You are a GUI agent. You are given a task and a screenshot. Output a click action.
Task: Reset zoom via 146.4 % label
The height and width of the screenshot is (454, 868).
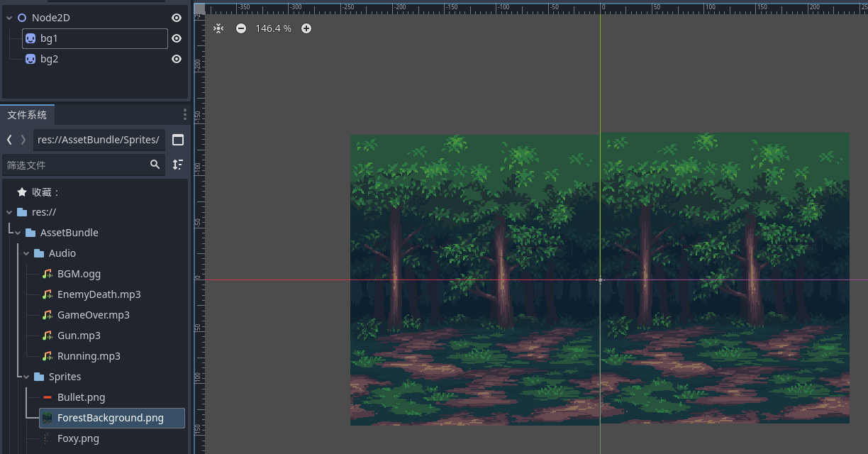click(x=274, y=28)
